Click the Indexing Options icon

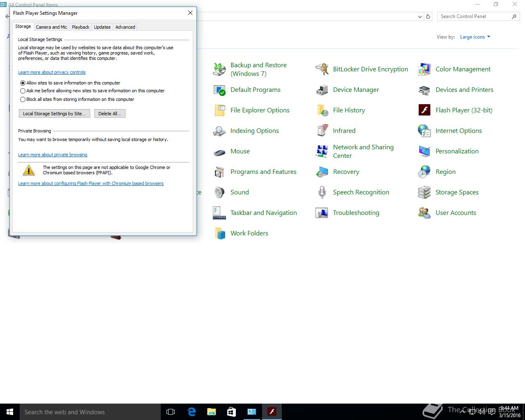pos(219,131)
